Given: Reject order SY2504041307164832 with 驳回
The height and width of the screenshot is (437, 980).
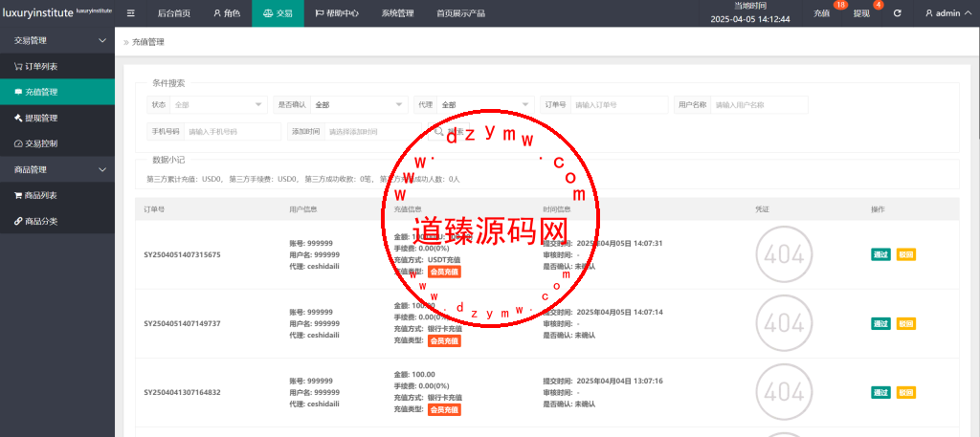Looking at the screenshot, I should click(x=906, y=393).
